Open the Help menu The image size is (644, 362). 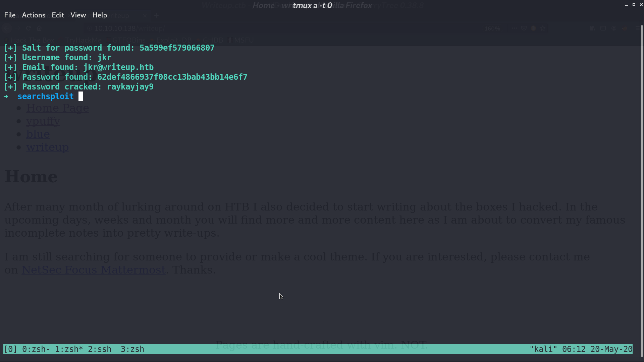(100, 15)
